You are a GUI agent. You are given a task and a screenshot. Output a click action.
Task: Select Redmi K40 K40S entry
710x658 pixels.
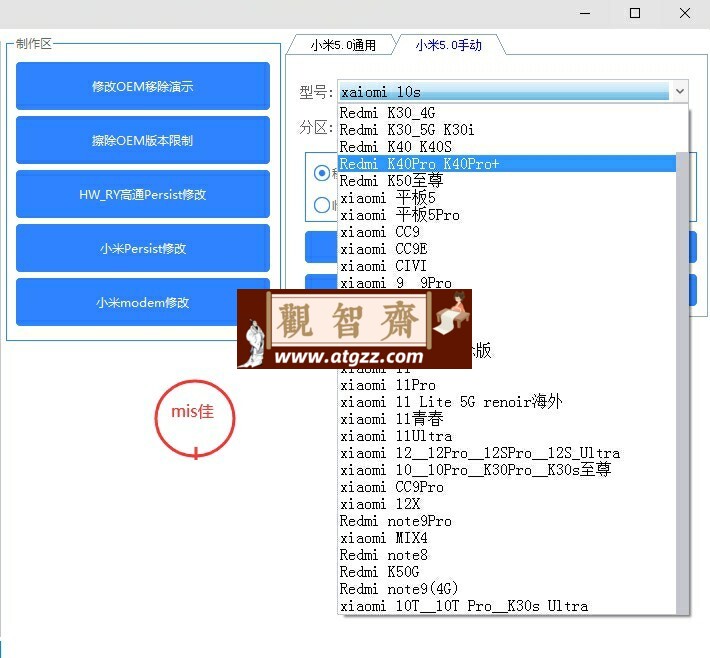507,147
